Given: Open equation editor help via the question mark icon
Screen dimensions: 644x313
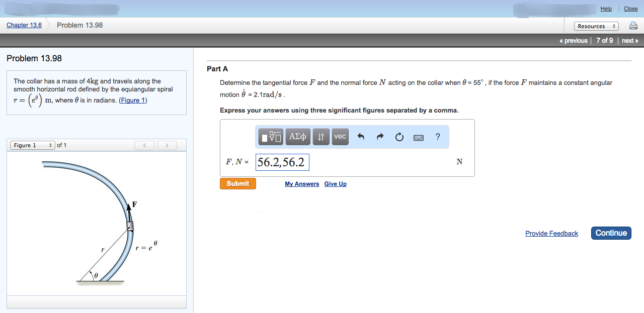Looking at the screenshot, I should [x=437, y=136].
